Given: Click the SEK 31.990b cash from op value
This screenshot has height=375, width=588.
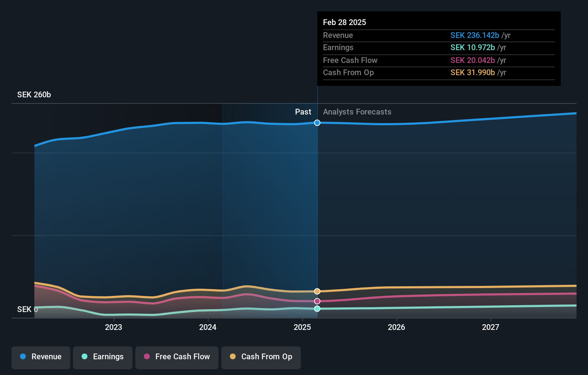Looking at the screenshot, I should point(472,72).
